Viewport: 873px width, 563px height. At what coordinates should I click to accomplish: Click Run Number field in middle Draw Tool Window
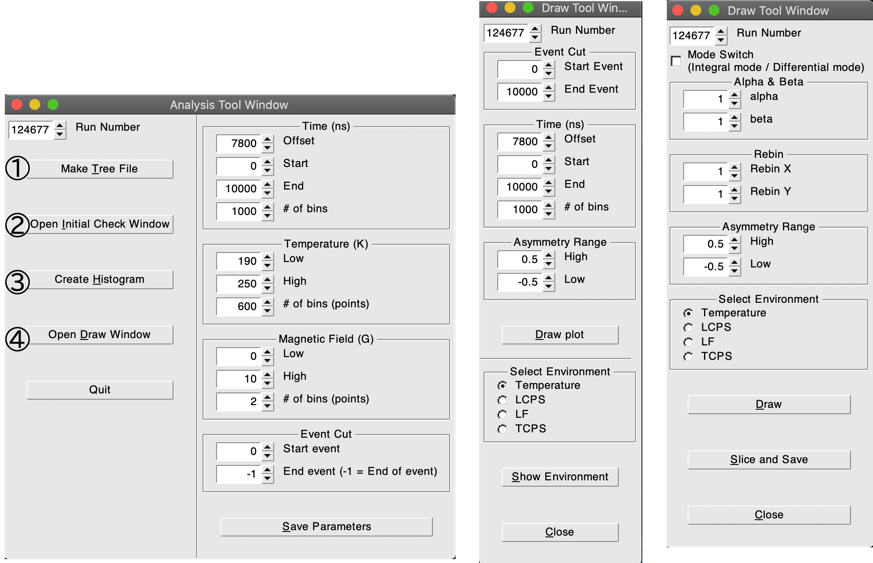pyautogui.click(x=507, y=33)
